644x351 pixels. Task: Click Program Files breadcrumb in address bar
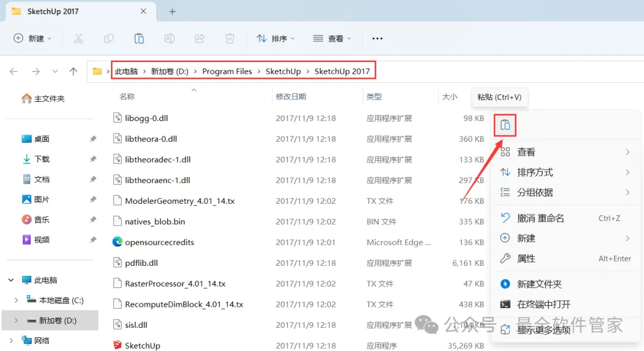[x=227, y=72]
